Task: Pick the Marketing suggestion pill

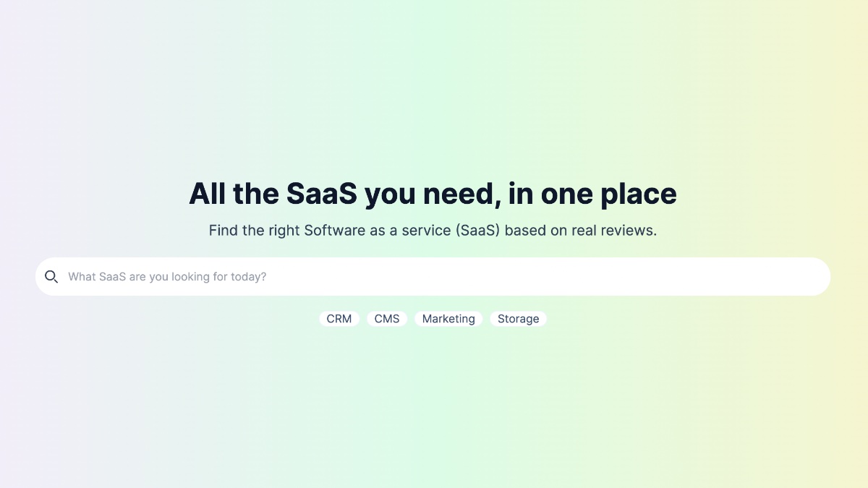Action: tap(448, 318)
